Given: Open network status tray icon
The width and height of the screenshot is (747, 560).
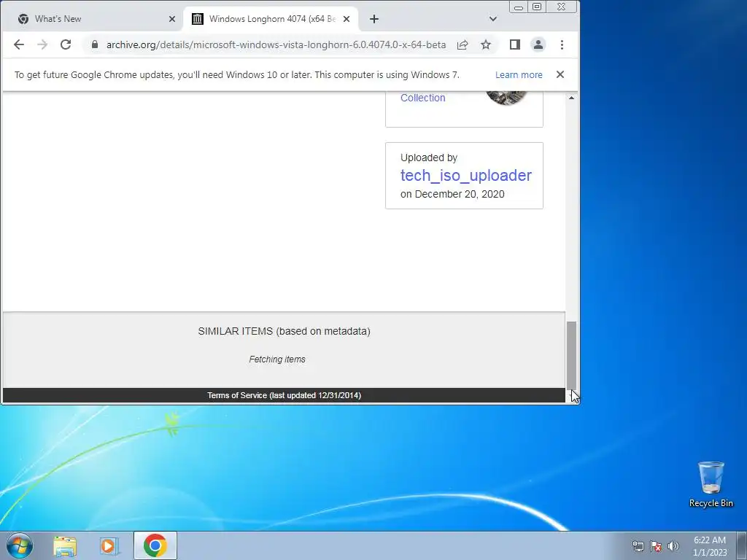Looking at the screenshot, I should (x=638, y=546).
